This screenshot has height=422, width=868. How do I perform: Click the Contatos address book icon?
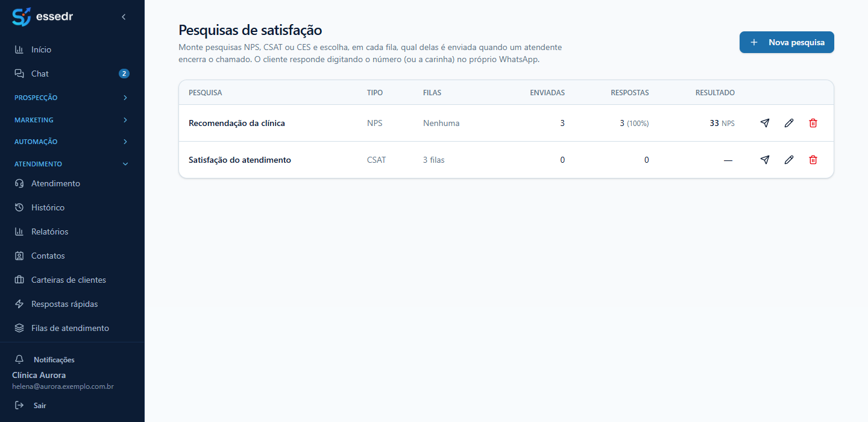(19, 256)
